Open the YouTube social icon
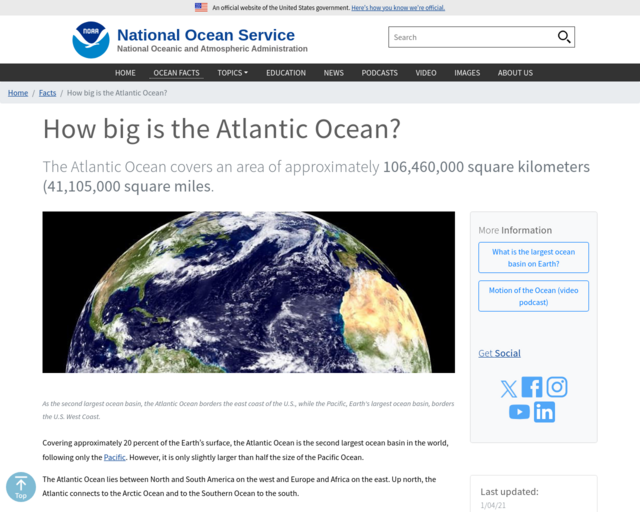 519,412
